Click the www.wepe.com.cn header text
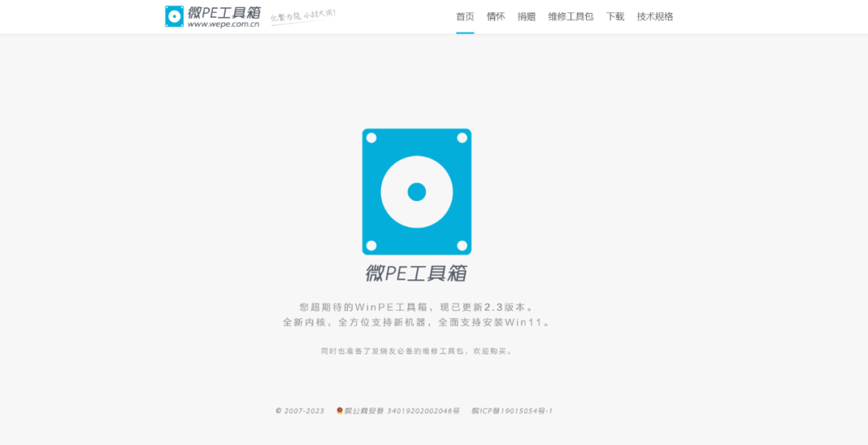 pos(223,24)
